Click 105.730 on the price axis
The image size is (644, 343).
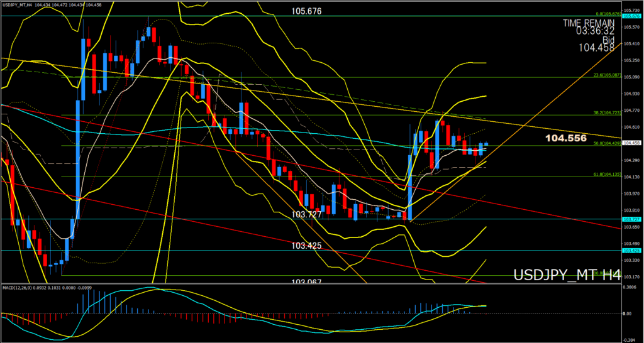click(630, 10)
